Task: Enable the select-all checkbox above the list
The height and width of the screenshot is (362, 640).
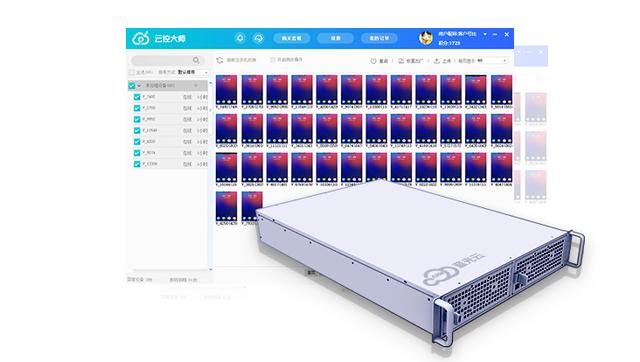Action: (131, 72)
